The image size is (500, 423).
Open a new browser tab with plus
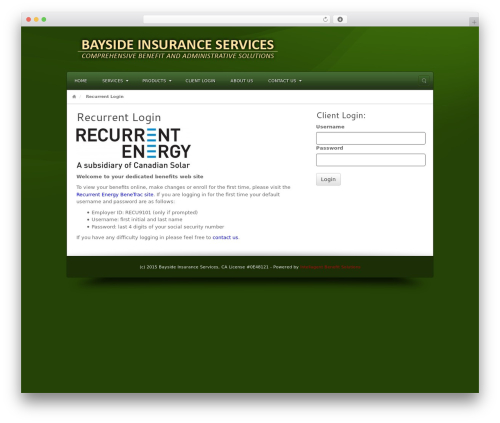click(x=474, y=22)
